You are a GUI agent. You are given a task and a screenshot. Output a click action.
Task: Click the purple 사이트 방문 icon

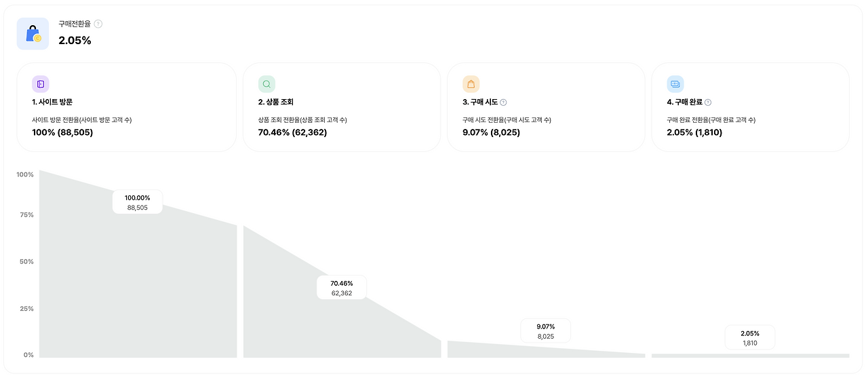pos(41,84)
